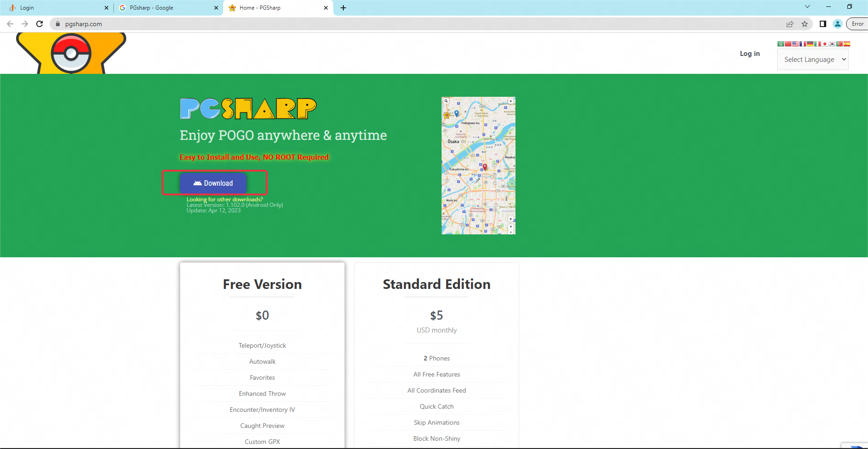Select the Spanish flag language
This screenshot has height=449, width=868.
pos(847,44)
